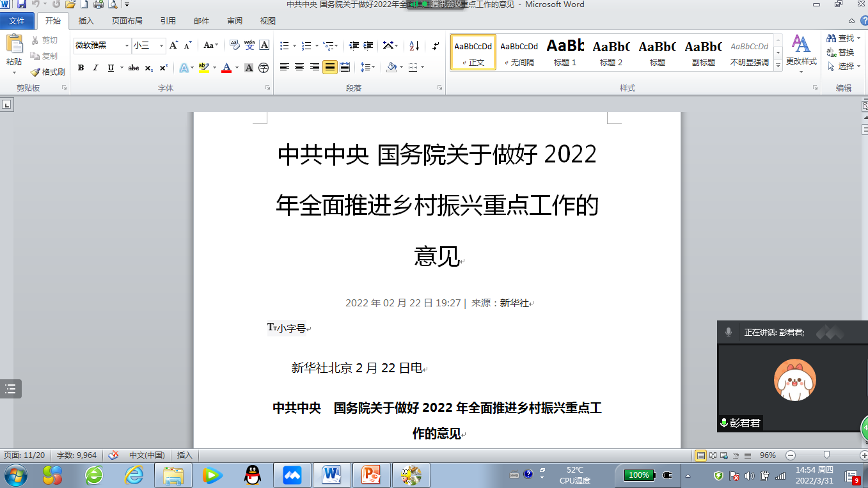Image resolution: width=868 pixels, height=488 pixels.
Task: Select the center align icon
Action: point(299,67)
